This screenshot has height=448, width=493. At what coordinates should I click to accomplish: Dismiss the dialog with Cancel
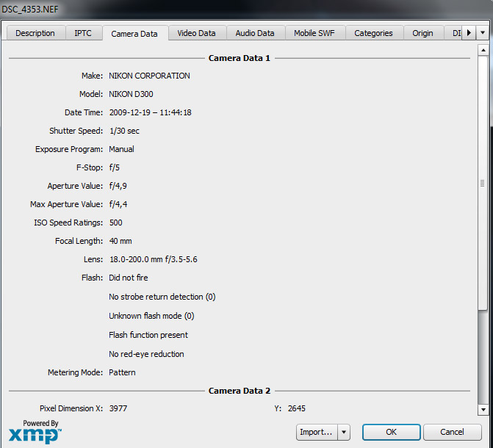coord(452,432)
